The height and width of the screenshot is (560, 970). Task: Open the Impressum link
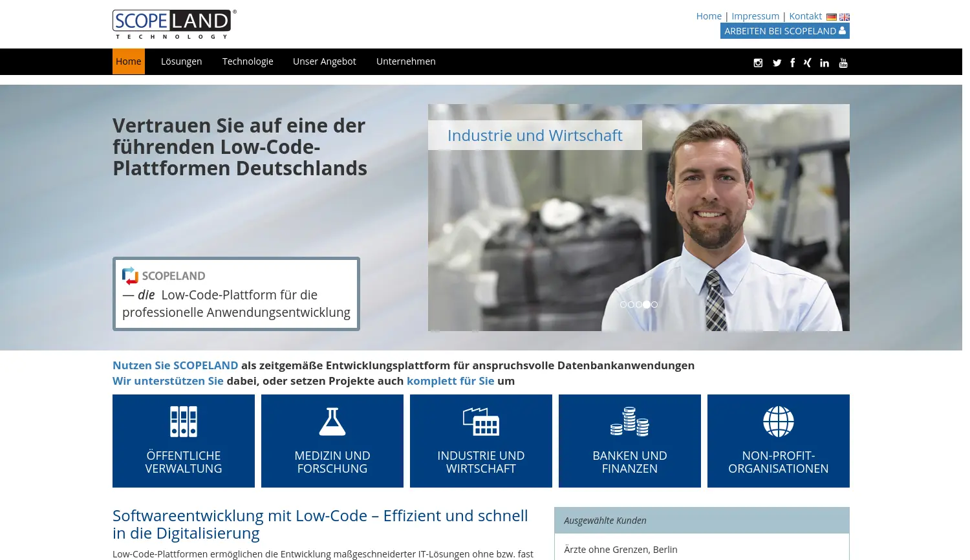tap(755, 16)
